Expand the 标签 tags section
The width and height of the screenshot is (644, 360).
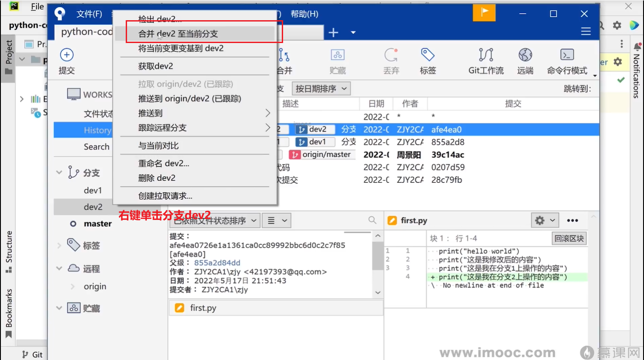pos(59,245)
